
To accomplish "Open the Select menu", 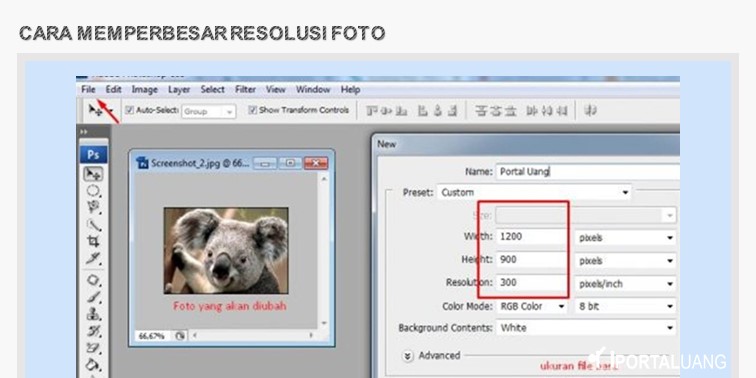I will [x=213, y=90].
